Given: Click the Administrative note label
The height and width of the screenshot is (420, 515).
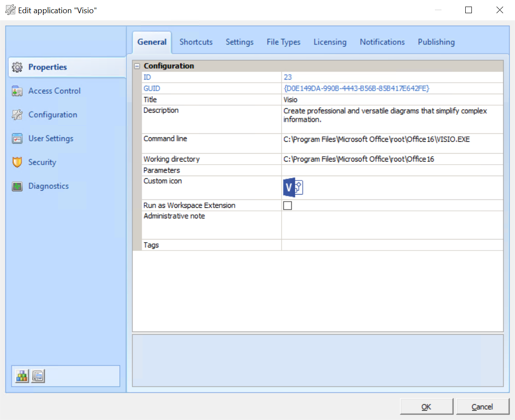Looking at the screenshot, I should pos(174,216).
